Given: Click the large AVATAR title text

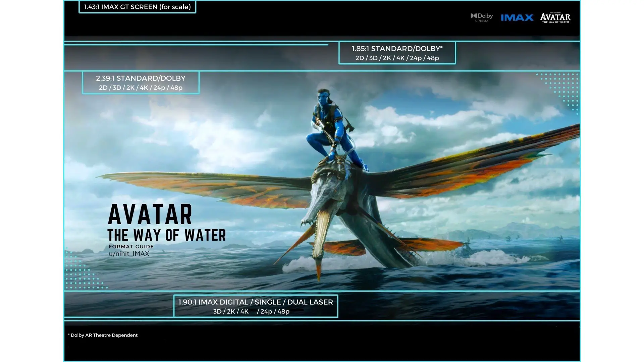Looking at the screenshot, I should pos(150,215).
